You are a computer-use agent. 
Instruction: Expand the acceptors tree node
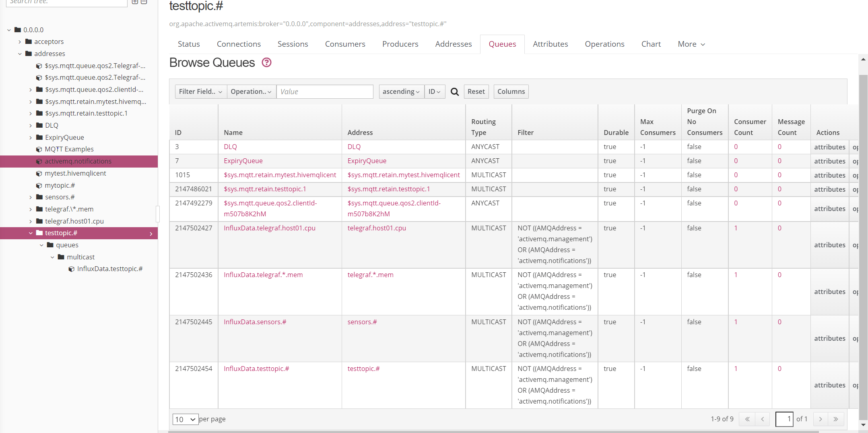(20, 41)
